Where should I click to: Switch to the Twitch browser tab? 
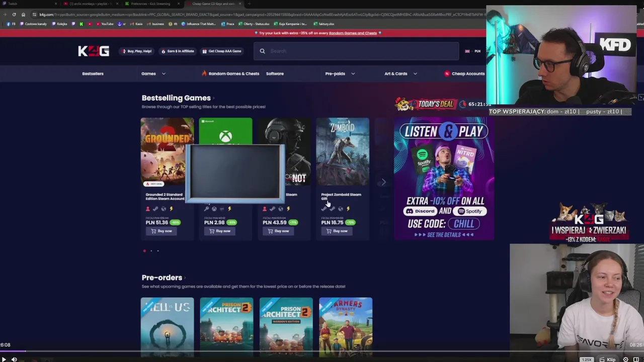[x=30, y=4]
